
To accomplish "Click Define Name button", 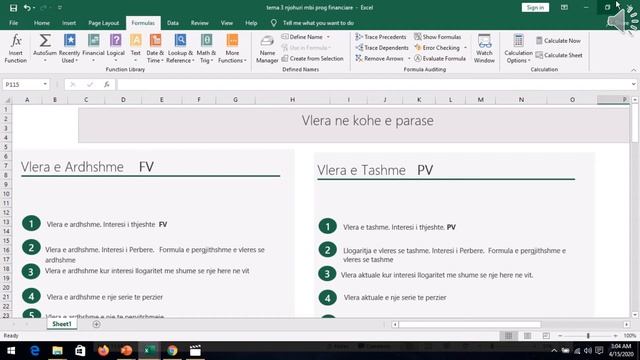I will [302, 37].
